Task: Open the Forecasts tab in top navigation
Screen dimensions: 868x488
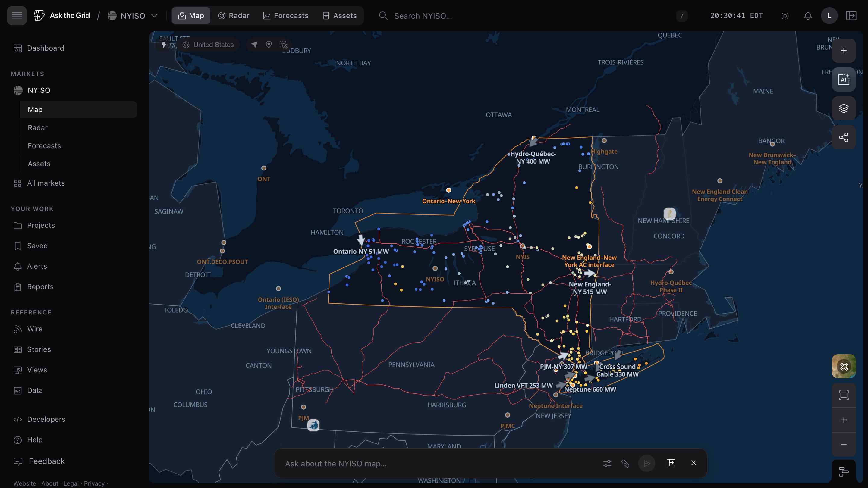Action: 286,15
